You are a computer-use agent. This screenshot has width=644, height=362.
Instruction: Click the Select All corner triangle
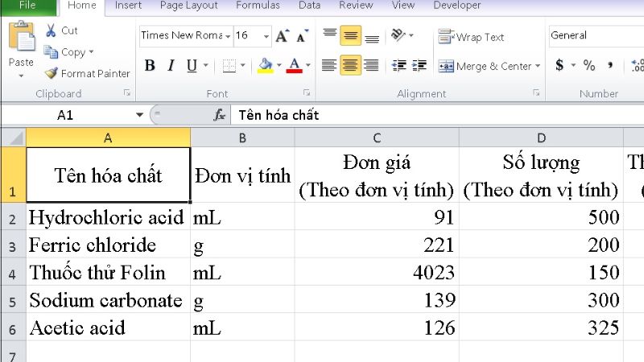14,138
